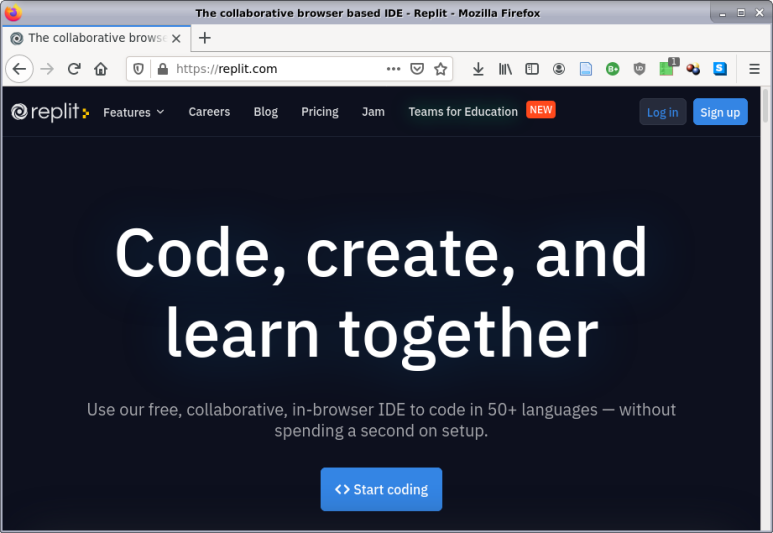The width and height of the screenshot is (773, 533).
Task: View the Pricing page
Action: (320, 112)
